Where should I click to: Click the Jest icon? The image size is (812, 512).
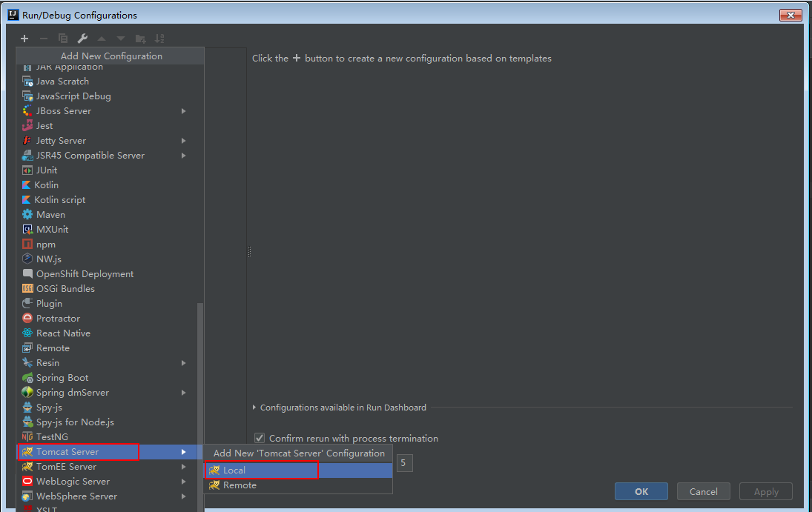click(x=27, y=126)
